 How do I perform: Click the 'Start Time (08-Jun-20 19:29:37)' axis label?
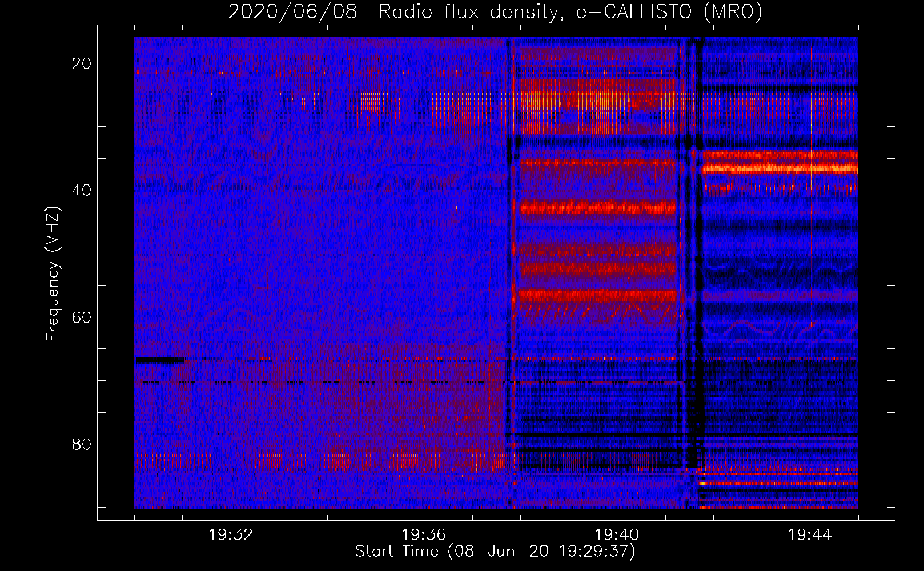(x=495, y=552)
